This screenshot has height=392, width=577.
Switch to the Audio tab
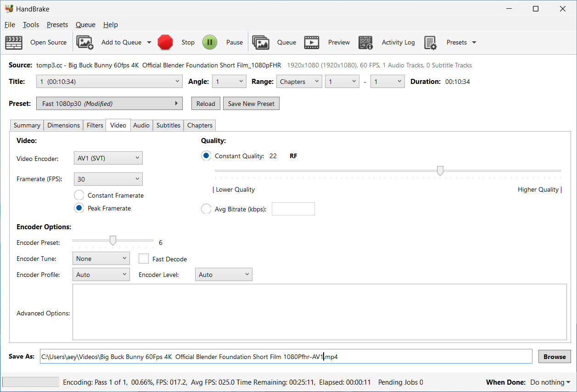coord(141,125)
